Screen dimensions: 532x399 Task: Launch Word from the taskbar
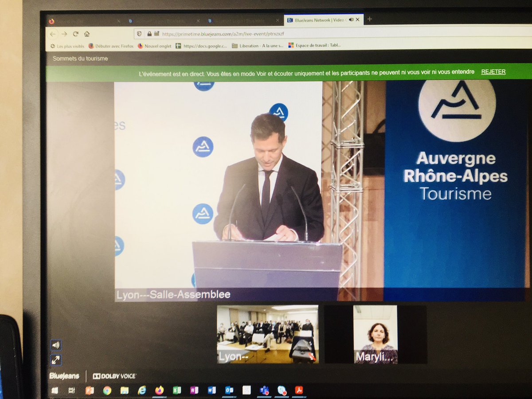pos(211,390)
